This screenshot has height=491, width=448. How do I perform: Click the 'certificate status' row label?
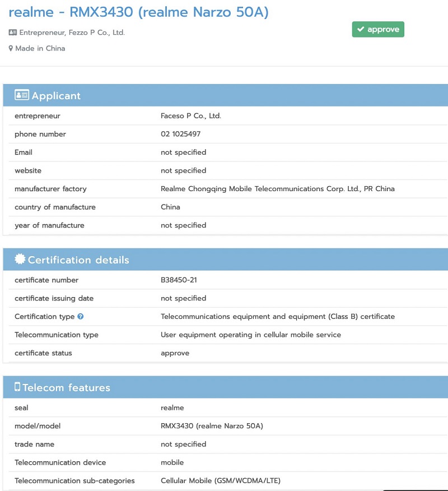point(43,353)
